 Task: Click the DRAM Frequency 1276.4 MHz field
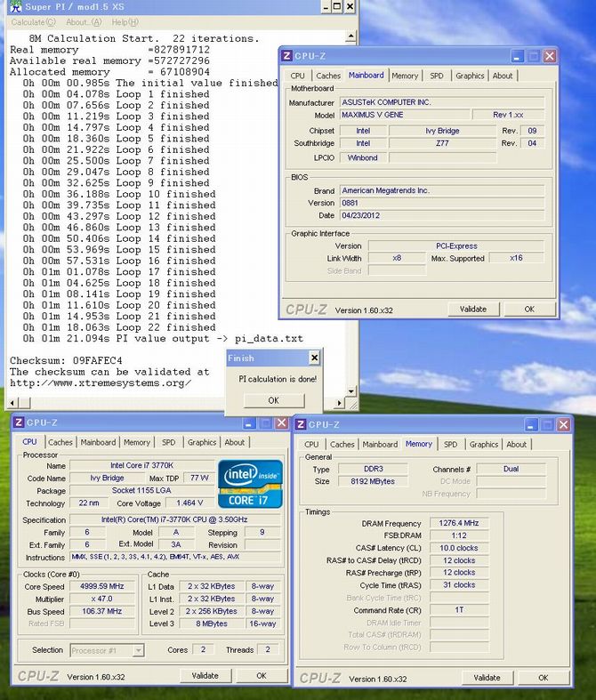point(459,523)
